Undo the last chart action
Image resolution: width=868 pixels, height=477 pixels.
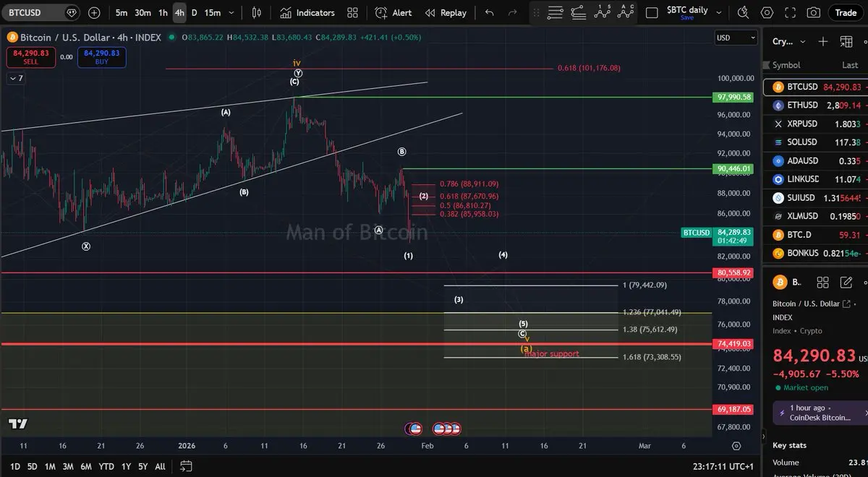click(490, 12)
